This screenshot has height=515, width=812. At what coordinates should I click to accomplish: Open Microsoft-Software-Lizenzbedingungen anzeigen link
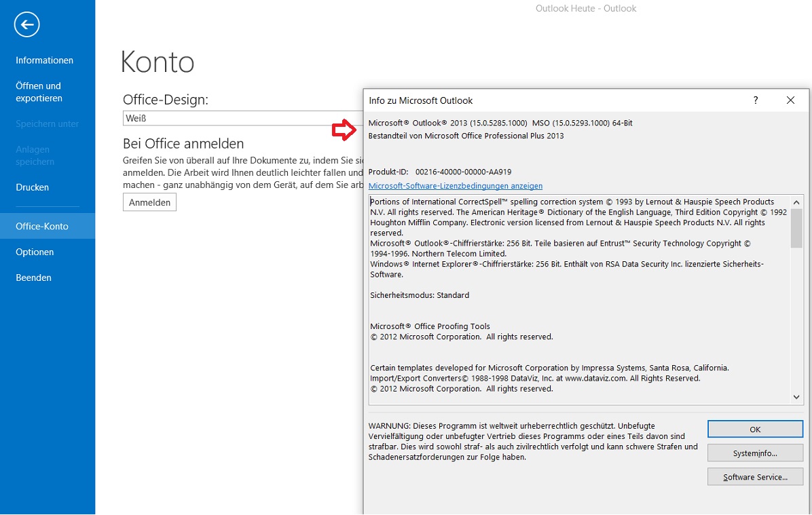(x=455, y=186)
